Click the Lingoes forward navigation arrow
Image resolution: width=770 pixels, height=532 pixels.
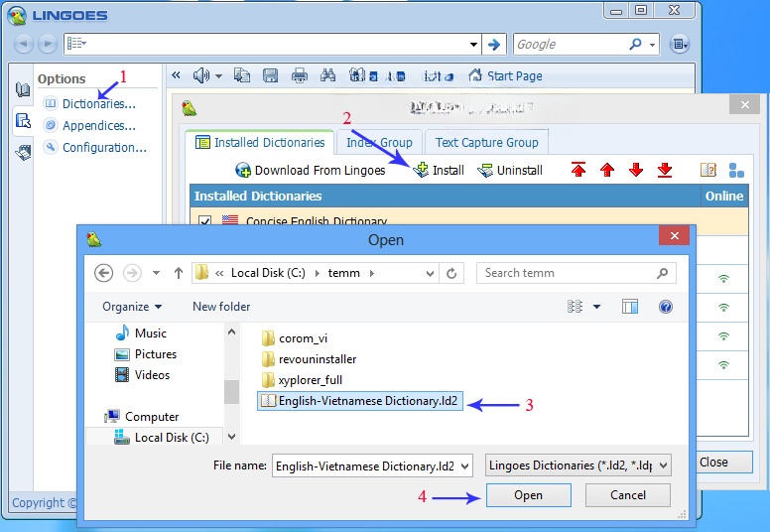pyautogui.click(x=48, y=45)
